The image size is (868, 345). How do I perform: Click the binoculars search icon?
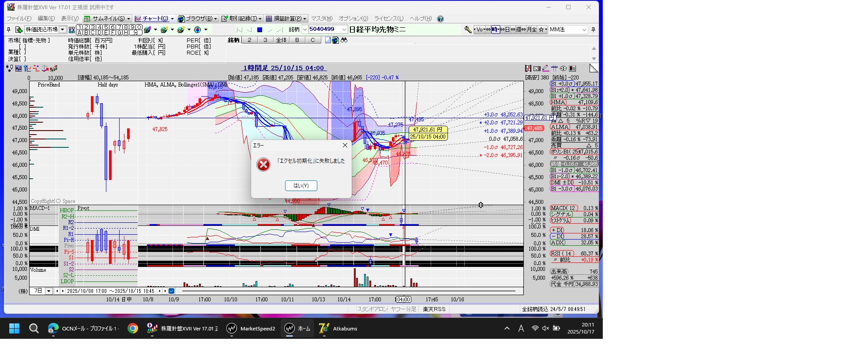[x=344, y=40]
